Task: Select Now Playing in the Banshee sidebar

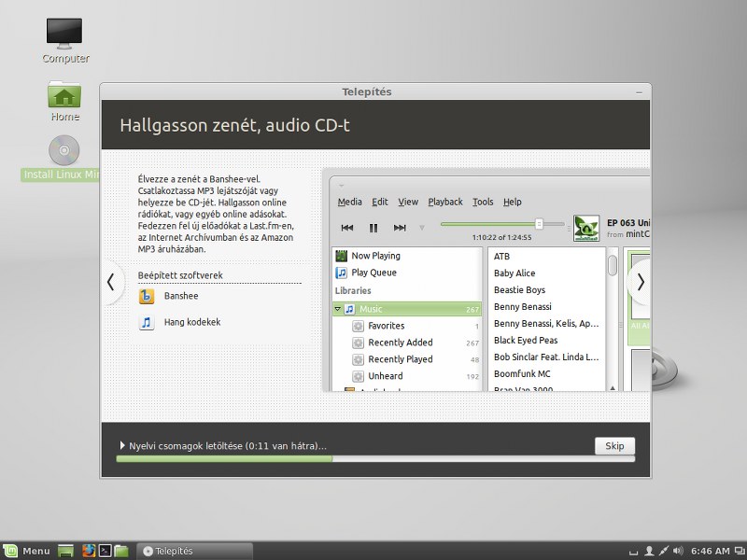Action: tap(408, 256)
